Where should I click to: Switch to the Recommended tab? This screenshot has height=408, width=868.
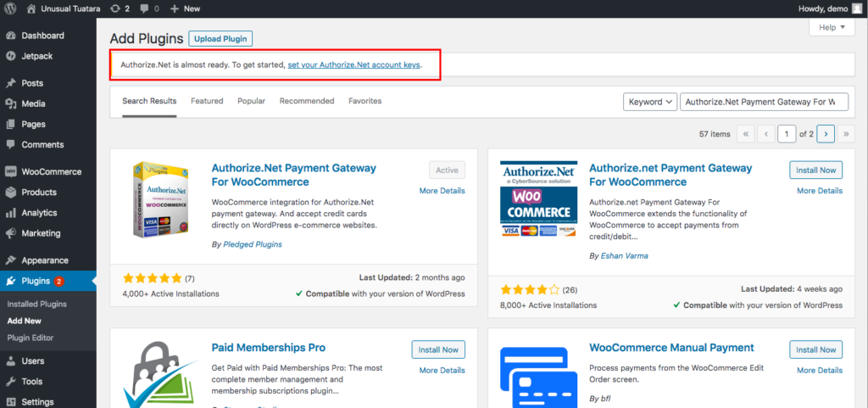click(x=307, y=101)
